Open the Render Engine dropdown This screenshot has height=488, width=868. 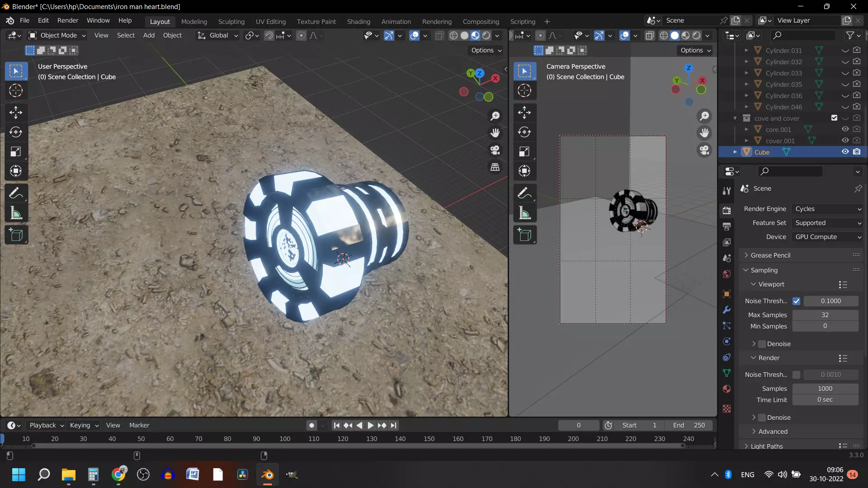827,209
